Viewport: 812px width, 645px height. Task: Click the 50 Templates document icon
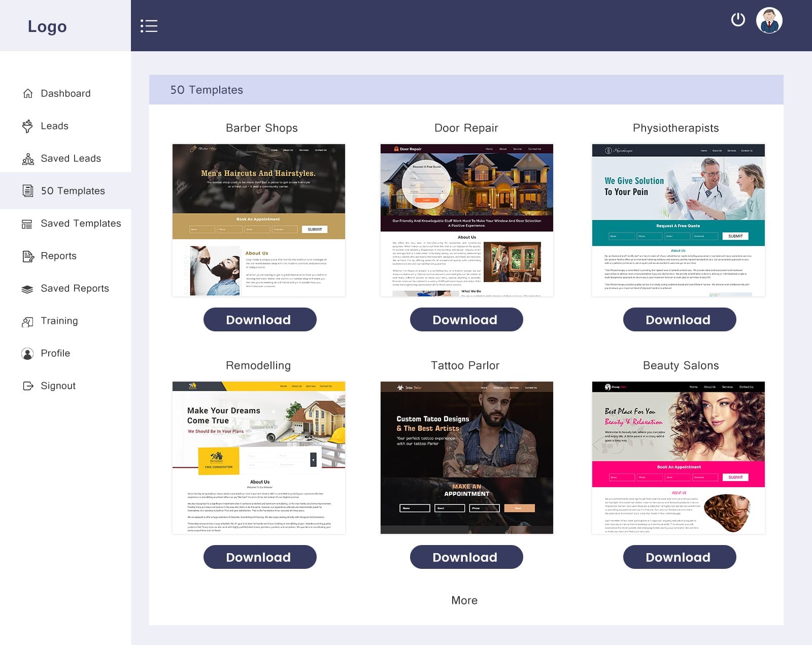28,191
